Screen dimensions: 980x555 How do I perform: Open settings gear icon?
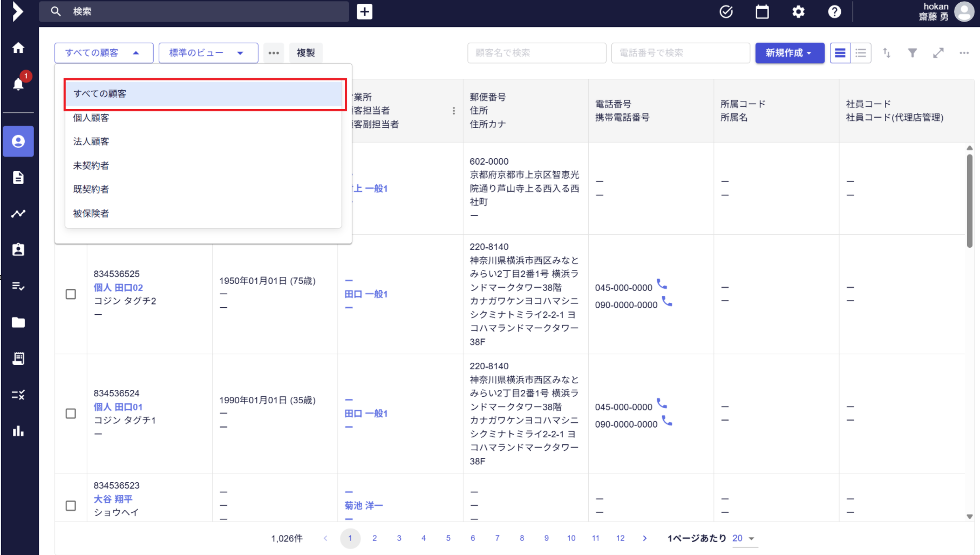(x=798, y=12)
